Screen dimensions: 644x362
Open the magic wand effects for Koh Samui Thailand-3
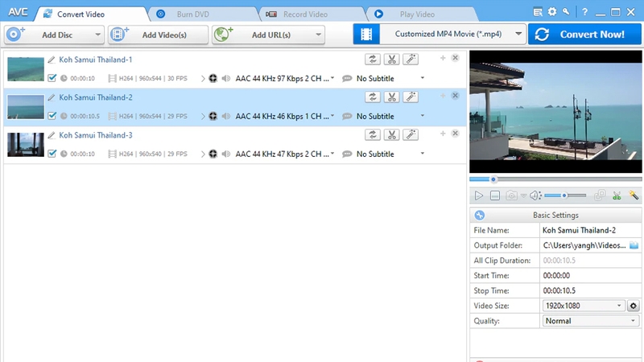point(411,134)
